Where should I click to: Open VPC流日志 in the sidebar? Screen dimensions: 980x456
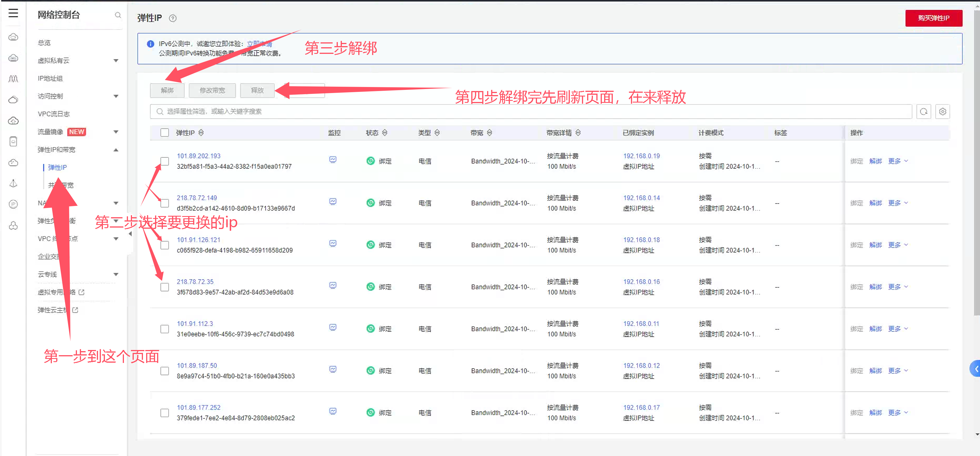[54, 114]
